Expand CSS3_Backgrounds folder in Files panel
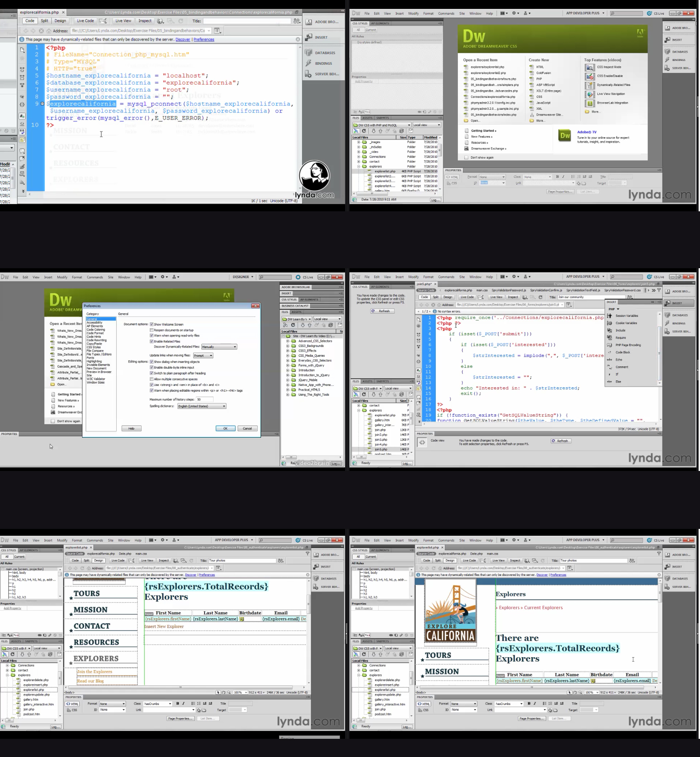 pyautogui.click(x=288, y=346)
